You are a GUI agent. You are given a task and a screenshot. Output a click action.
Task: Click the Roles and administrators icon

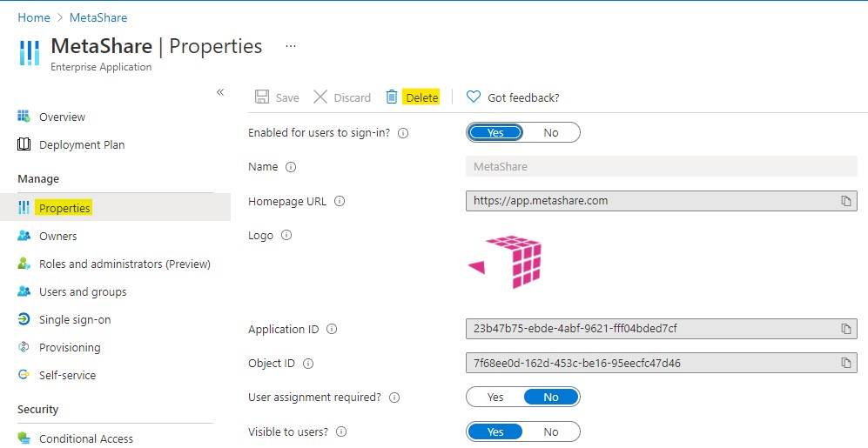point(24,264)
